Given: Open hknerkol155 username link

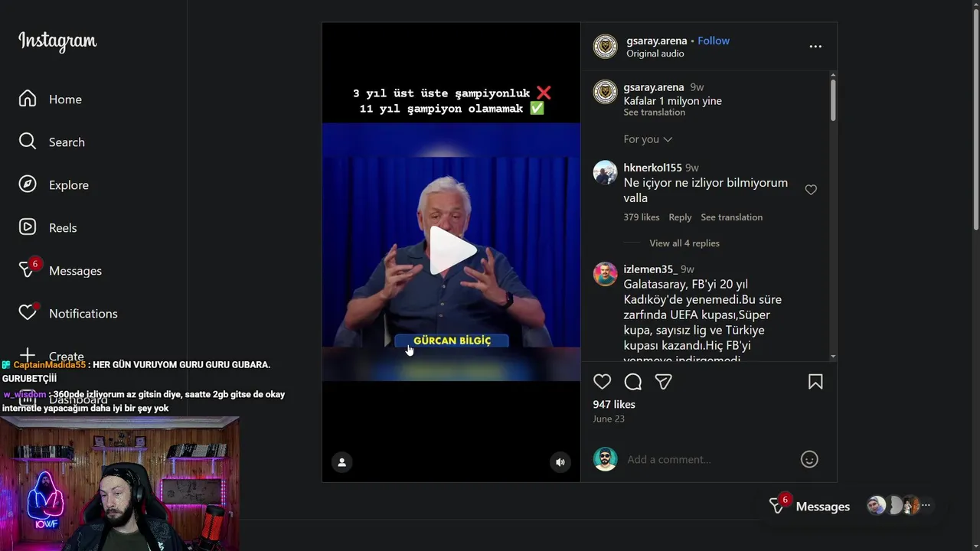Looking at the screenshot, I should click(652, 168).
